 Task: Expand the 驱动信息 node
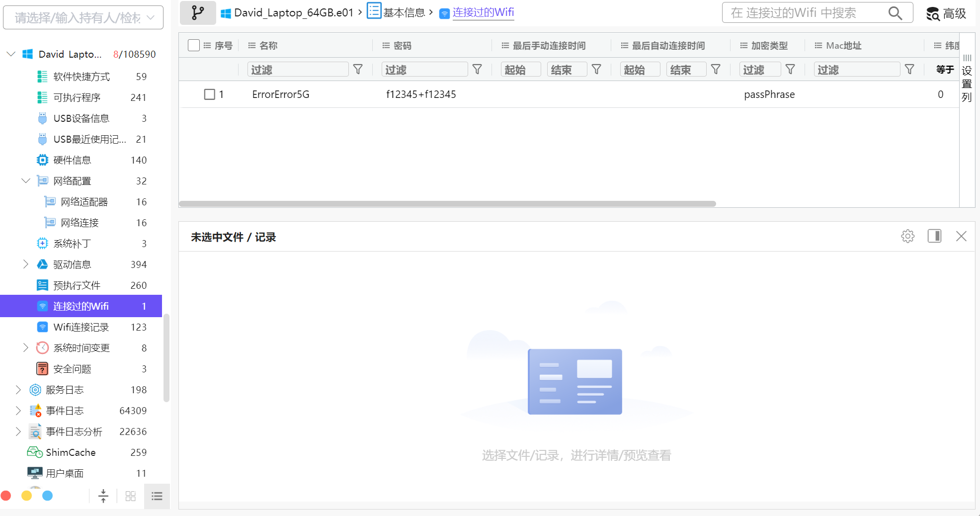26,264
